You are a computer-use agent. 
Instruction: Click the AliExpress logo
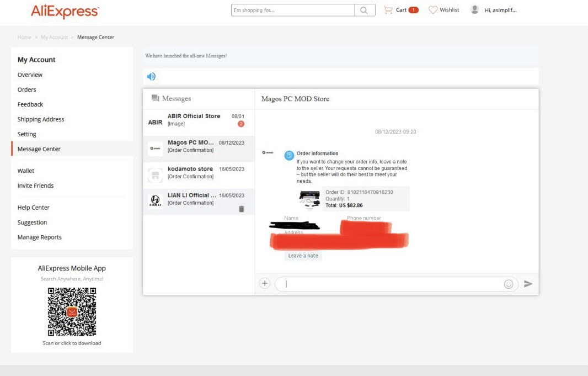[x=65, y=11]
